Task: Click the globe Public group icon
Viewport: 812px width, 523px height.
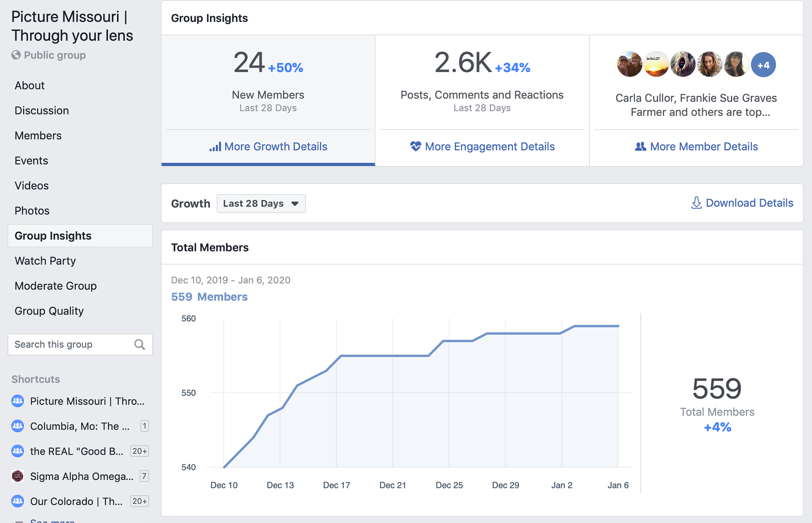Action: click(x=16, y=55)
